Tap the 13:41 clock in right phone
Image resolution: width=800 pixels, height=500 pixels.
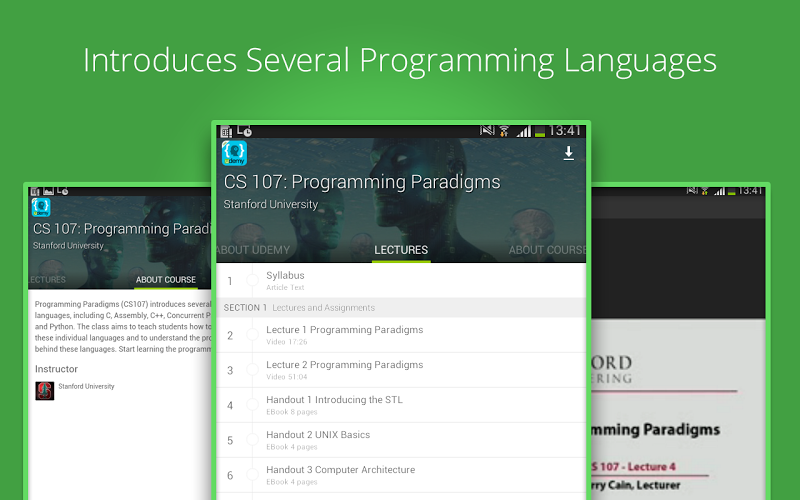[750, 191]
